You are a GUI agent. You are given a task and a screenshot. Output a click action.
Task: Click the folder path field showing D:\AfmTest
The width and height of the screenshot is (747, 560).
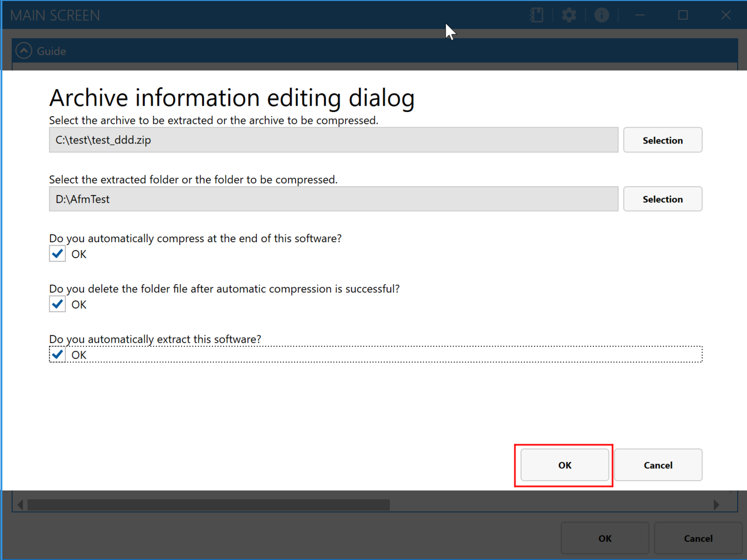(333, 199)
